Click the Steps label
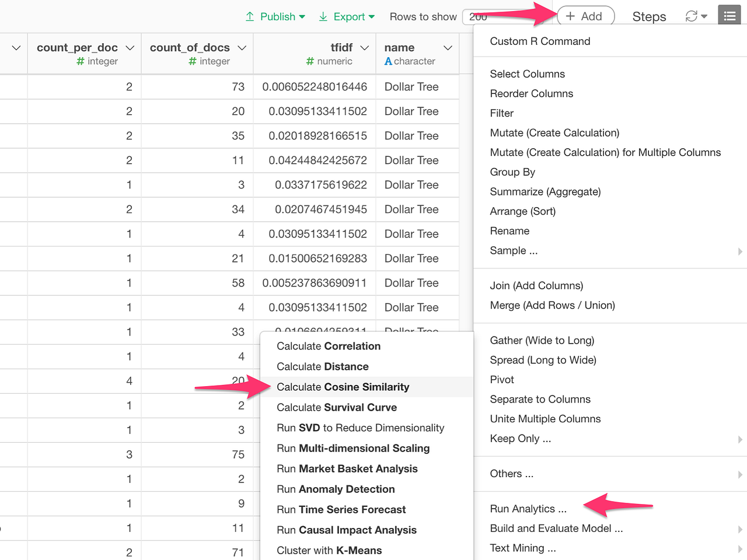 click(649, 16)
